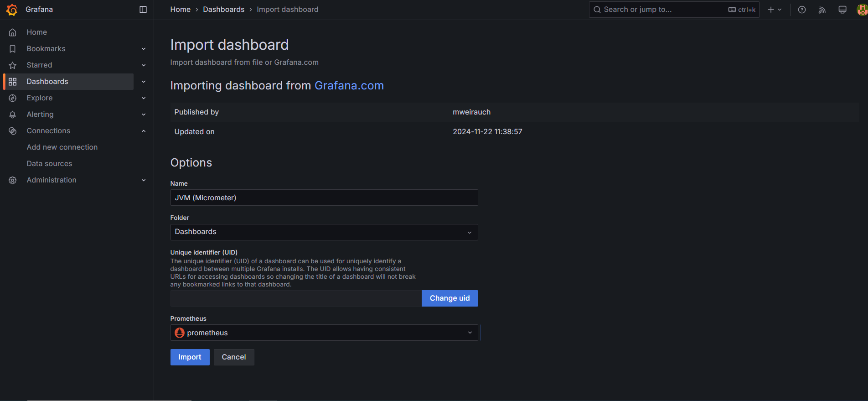The image size is (868, 401).
Task: Open Starred in the sidebar menu
Action: click(40, 65)
